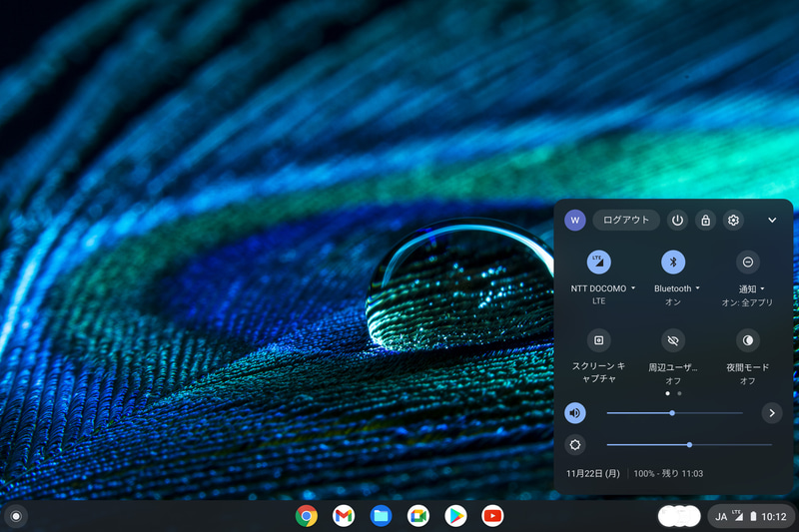Toggle nearby visibility 周辺ユーザ
Viewport: 799px width, 532px height.
point(673,340)
